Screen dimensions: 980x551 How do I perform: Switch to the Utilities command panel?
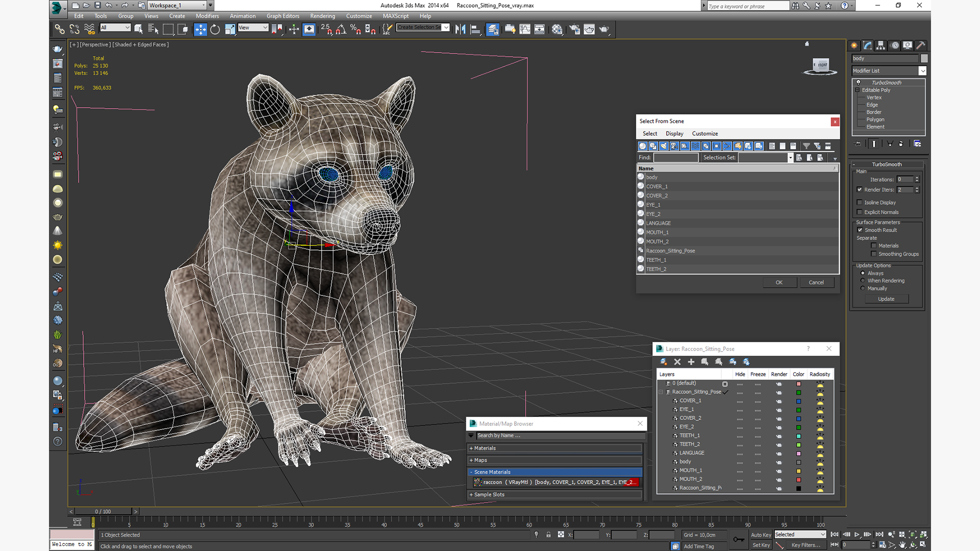921,45
